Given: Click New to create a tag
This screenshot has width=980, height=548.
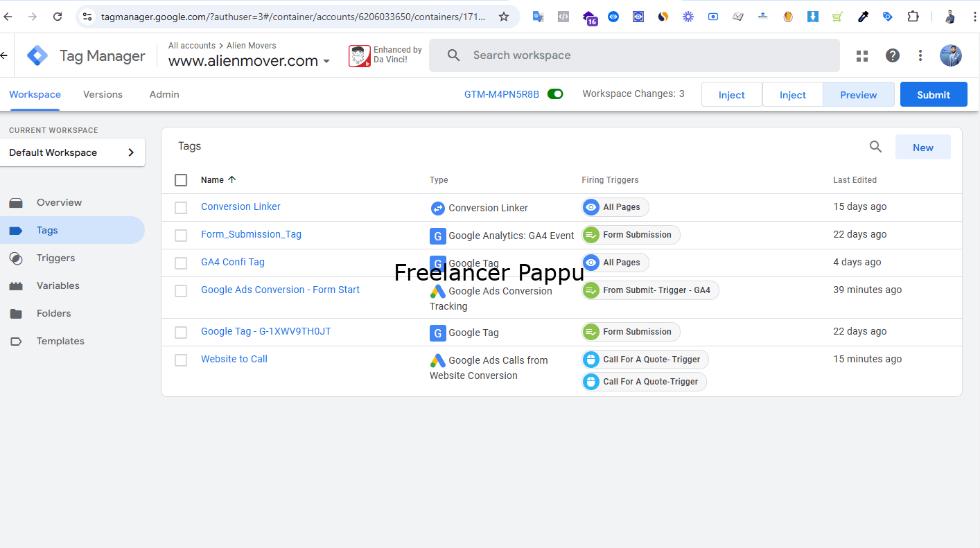Looking at the screenshot, I should click(923, 147).
